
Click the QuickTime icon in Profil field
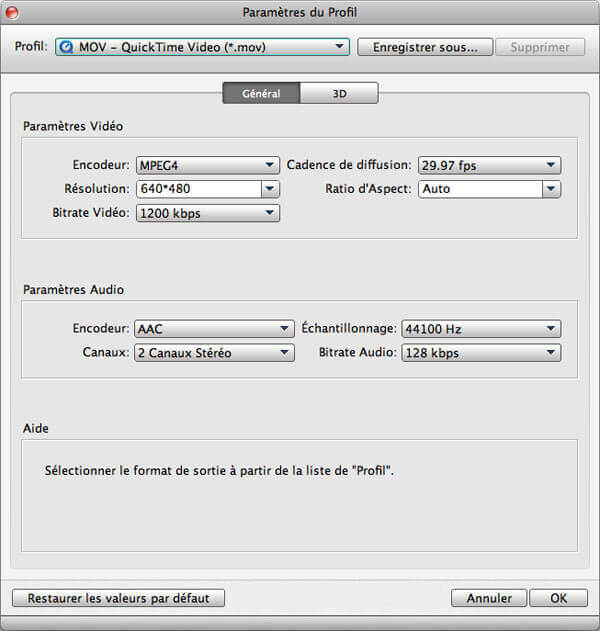[66, 47]
